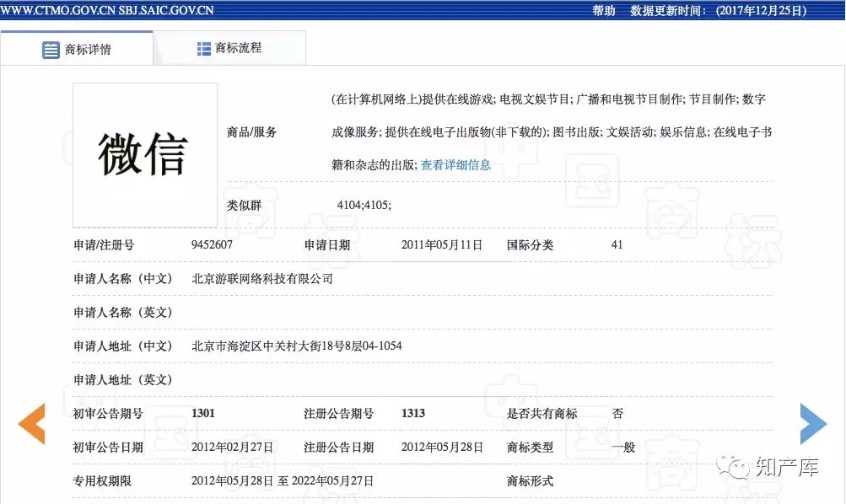Image resolution: width=846 pixels, height=504 pixels.
Task: Click the 是否共有商标 label
Action: pos(542,414)
